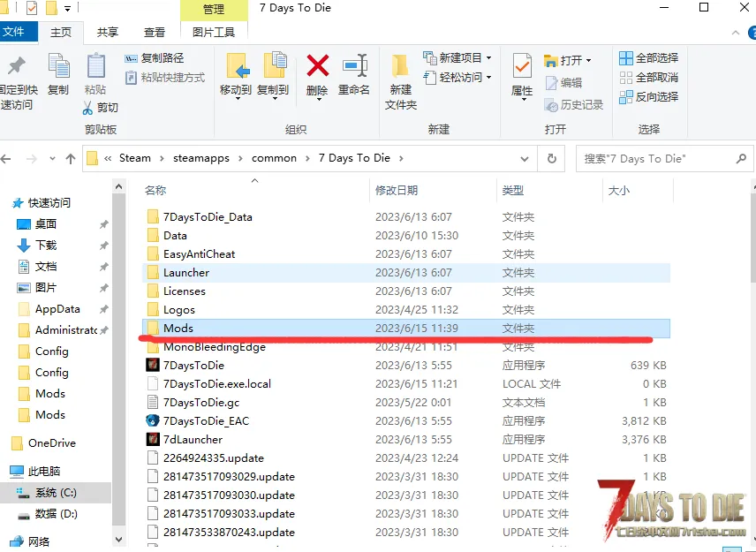
Task: Open the 新建项目 (New item) dropdown
Action: [489, 58]
